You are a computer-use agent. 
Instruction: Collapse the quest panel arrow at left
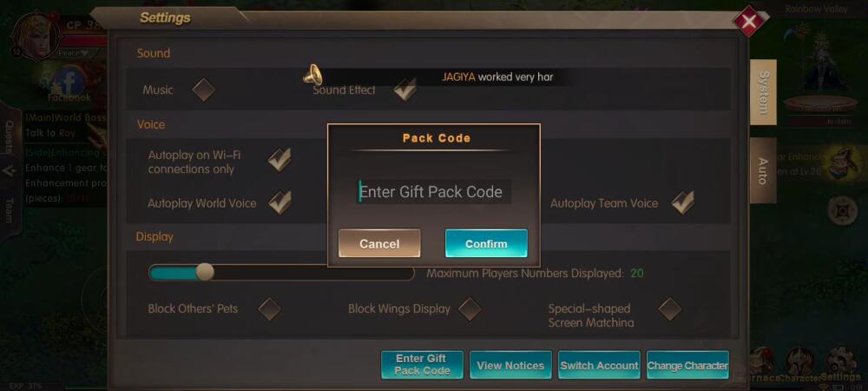9,172
